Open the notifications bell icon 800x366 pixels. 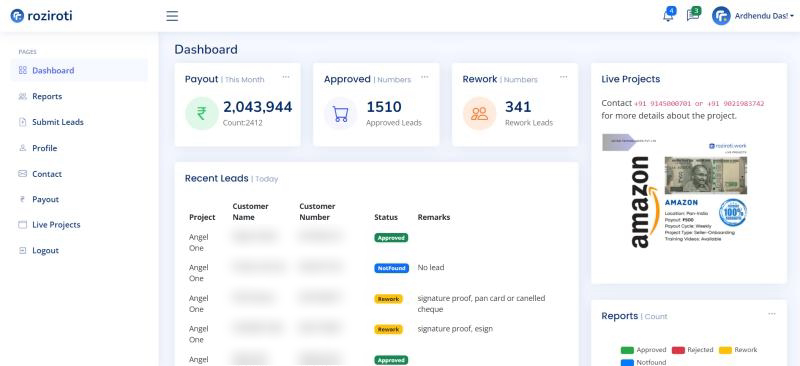coord(667,16)
